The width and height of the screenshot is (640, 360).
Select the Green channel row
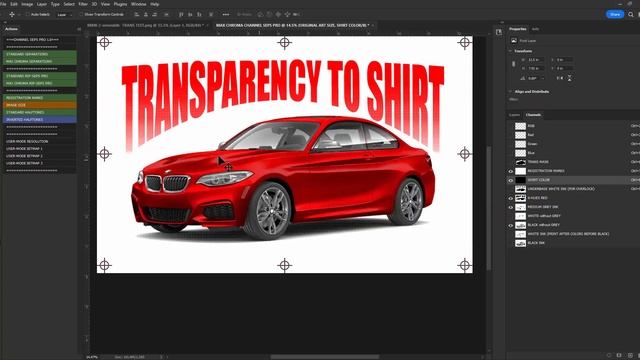[x=573, y=144]
